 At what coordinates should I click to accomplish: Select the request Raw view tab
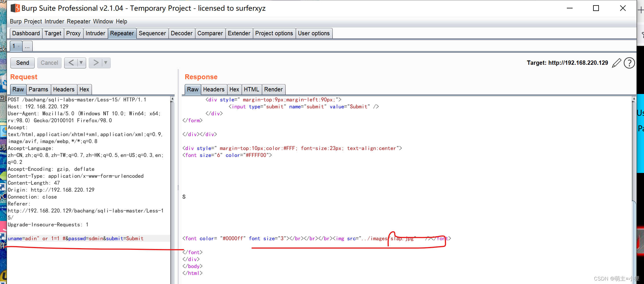pos(18,89)
